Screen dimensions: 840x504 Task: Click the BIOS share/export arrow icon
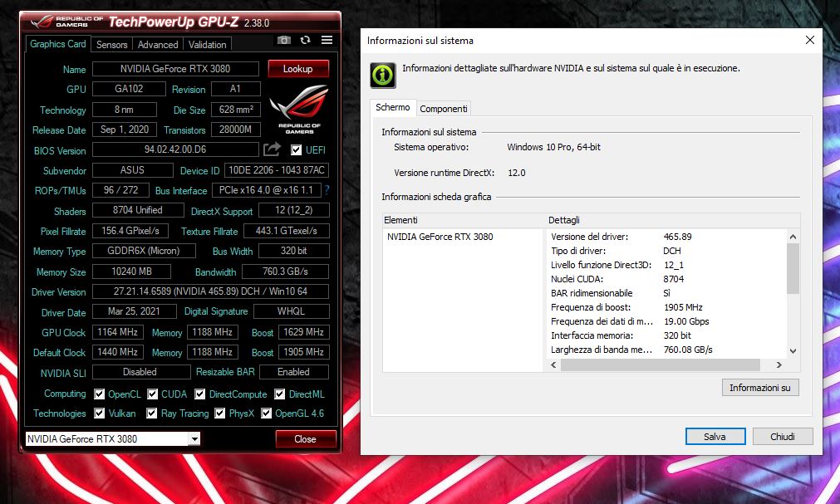(x=273, y=149)
